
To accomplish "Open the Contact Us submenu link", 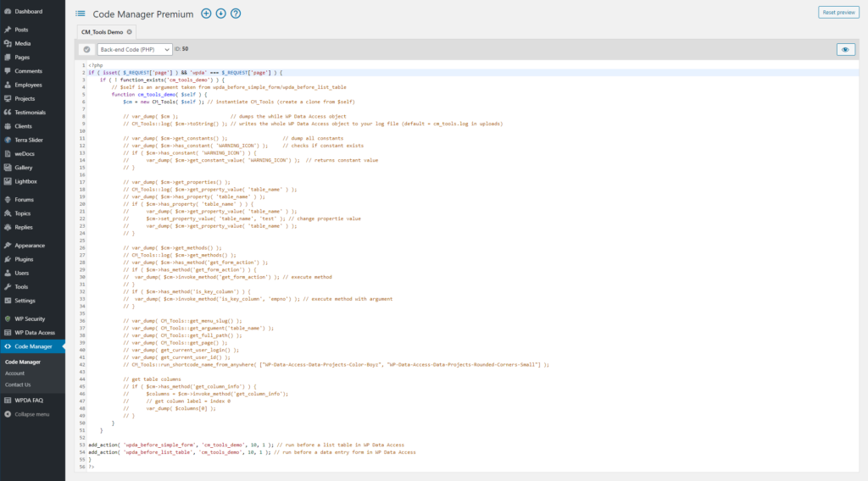I will [x=18, y=384].
